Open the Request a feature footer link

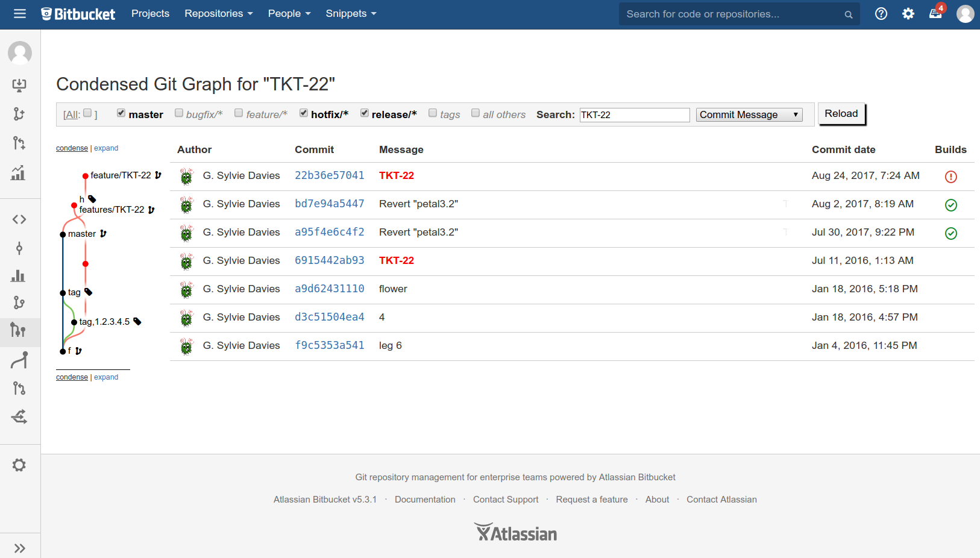click(x=592, y=500)
